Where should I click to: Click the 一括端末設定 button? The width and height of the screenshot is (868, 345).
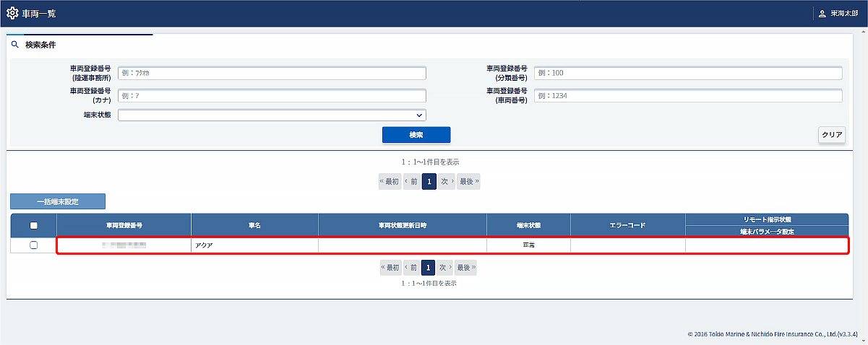pos(58,201)
